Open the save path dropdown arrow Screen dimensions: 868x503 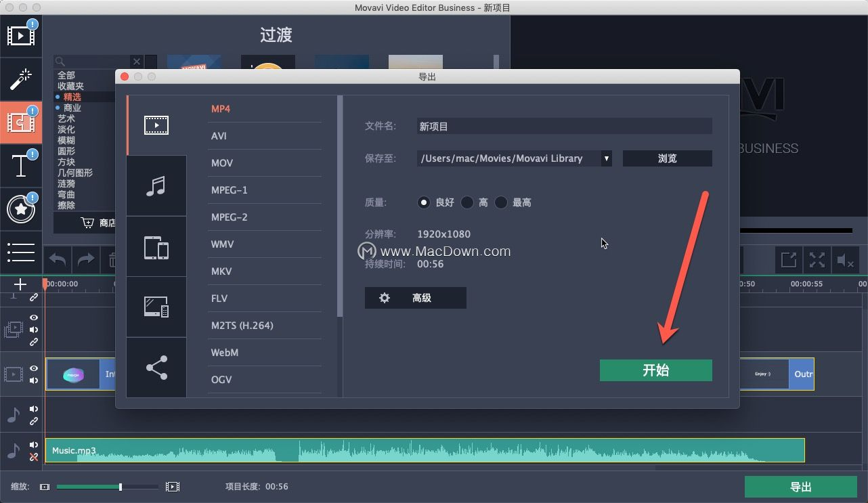(607, 158)
